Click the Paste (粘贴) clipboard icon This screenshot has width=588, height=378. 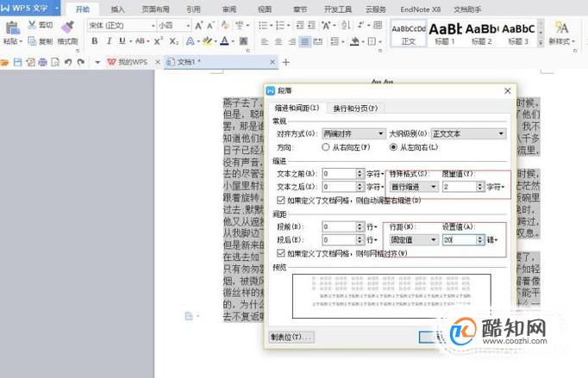point(12,28)
